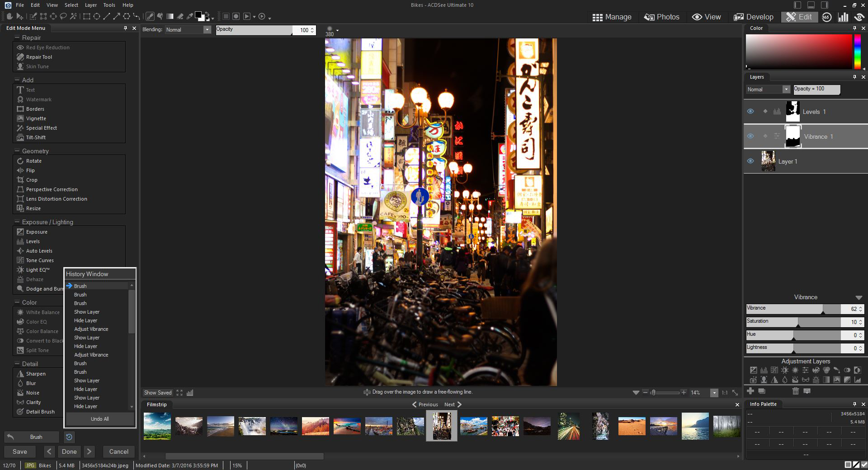
Task: Select the Eyedropper color picker tool
Action: click(190, 16)
